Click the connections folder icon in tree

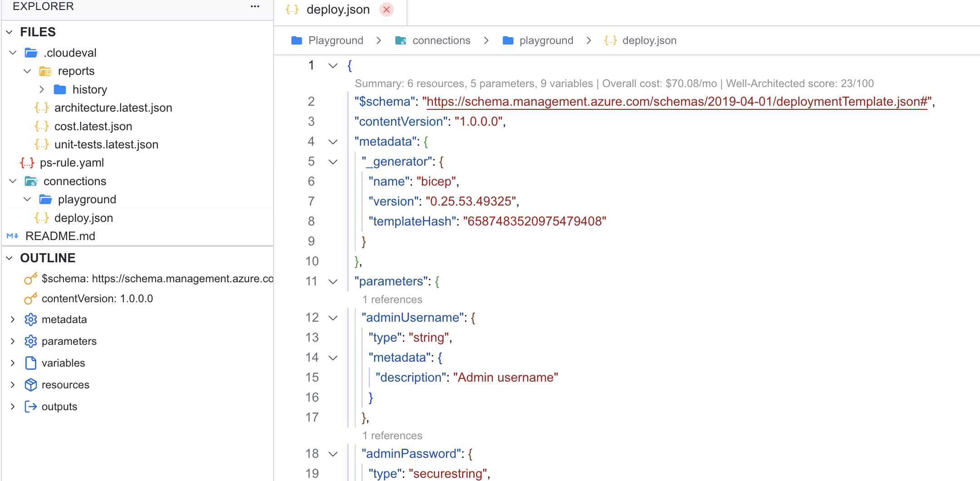click(31, 181)
